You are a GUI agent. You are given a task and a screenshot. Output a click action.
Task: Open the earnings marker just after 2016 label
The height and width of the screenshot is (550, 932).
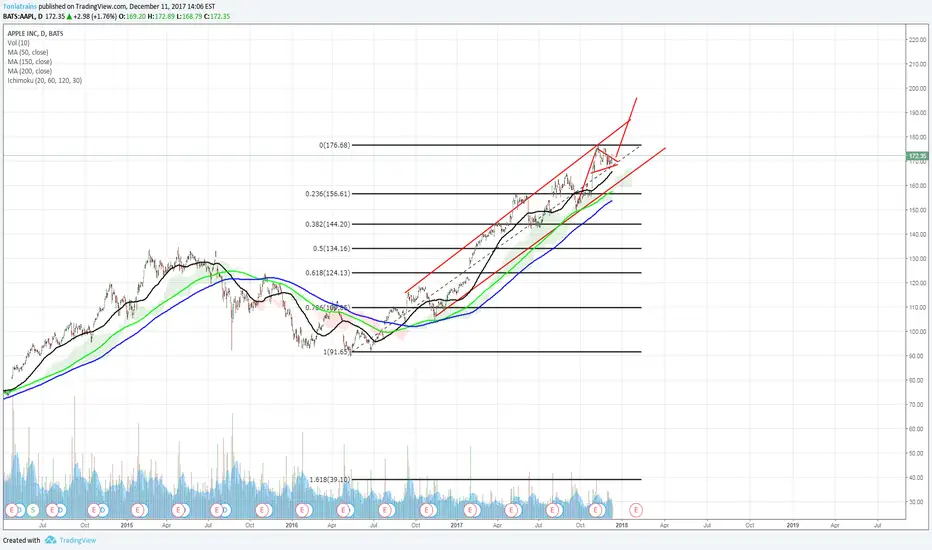click(x=303, y=510)
